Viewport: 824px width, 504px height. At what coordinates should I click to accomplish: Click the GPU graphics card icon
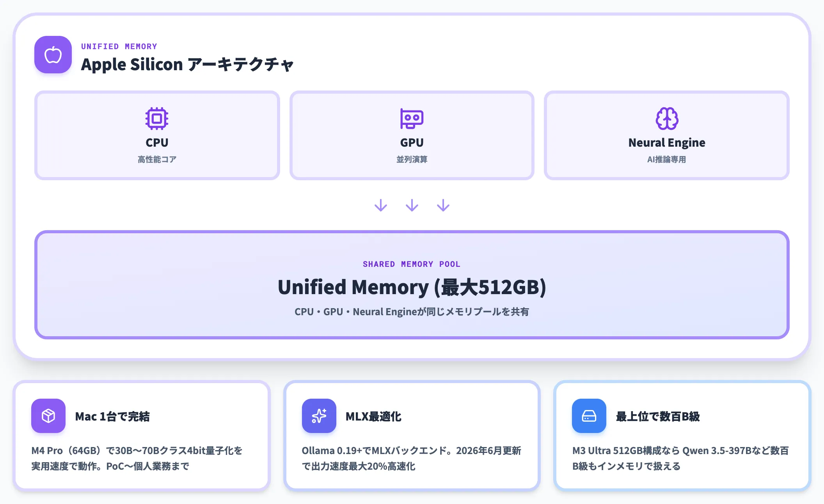point(412,118)
